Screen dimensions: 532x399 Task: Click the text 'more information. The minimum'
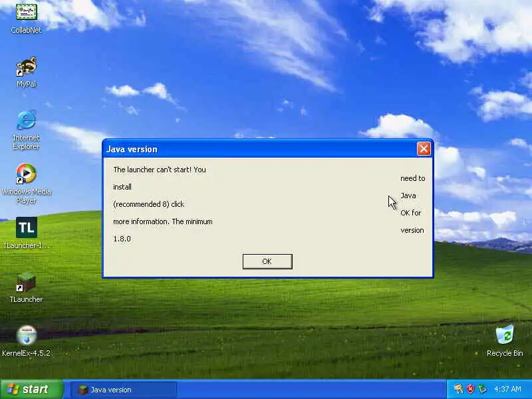point(163,221)
